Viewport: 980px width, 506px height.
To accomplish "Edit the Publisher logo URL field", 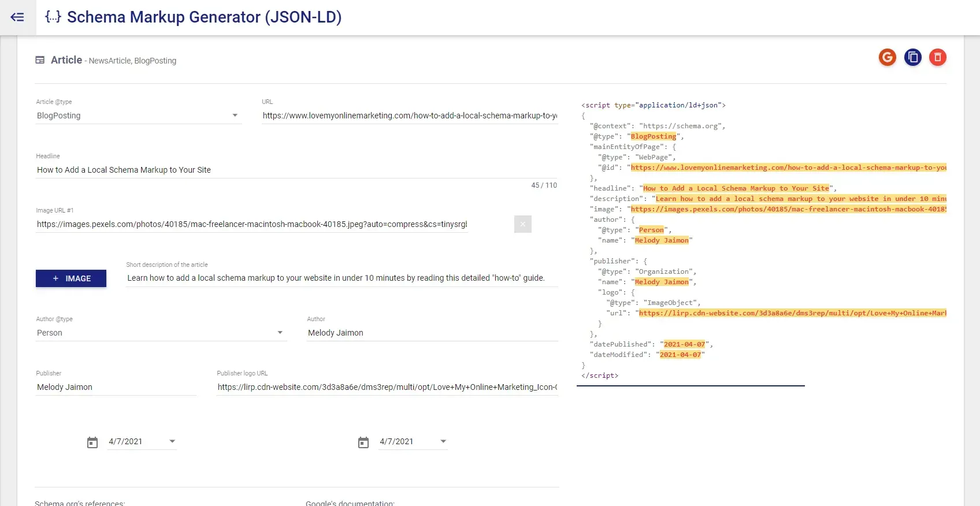I will (387, 387).
